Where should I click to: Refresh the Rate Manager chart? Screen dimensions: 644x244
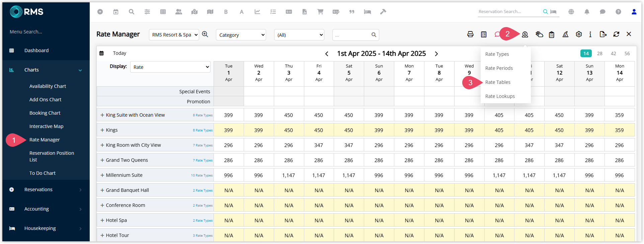[x=616, y=34]
